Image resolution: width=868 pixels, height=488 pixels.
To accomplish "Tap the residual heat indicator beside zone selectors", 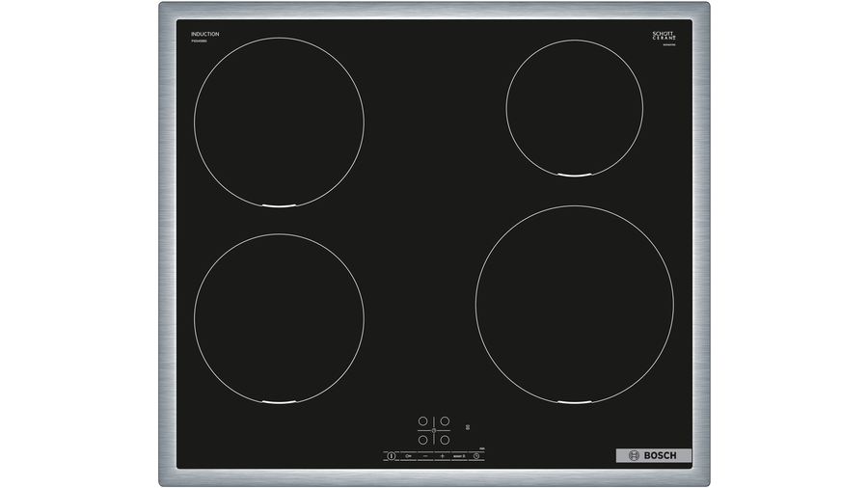I will tap(468, 427).
